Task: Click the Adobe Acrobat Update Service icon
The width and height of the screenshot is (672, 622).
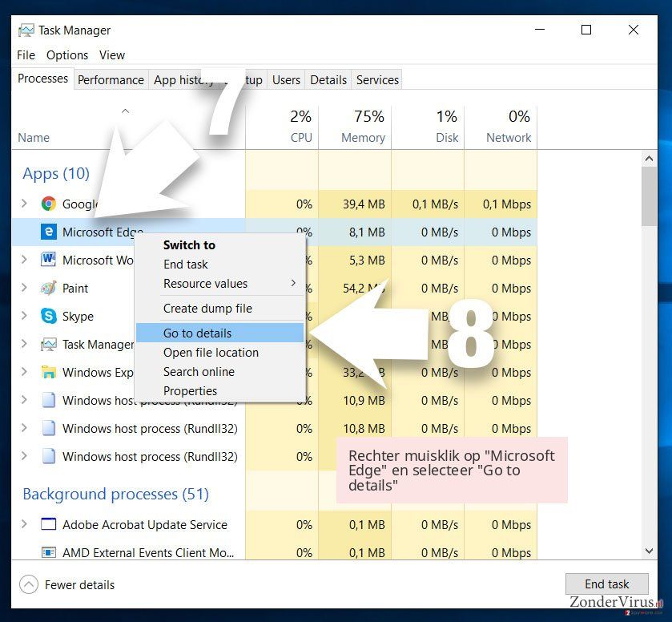Action: click(48, 524)
